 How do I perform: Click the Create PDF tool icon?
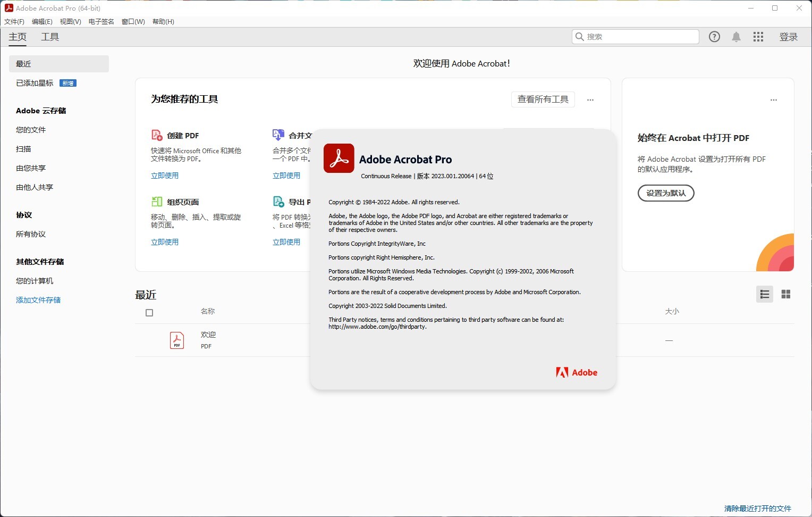click(157, 135)
